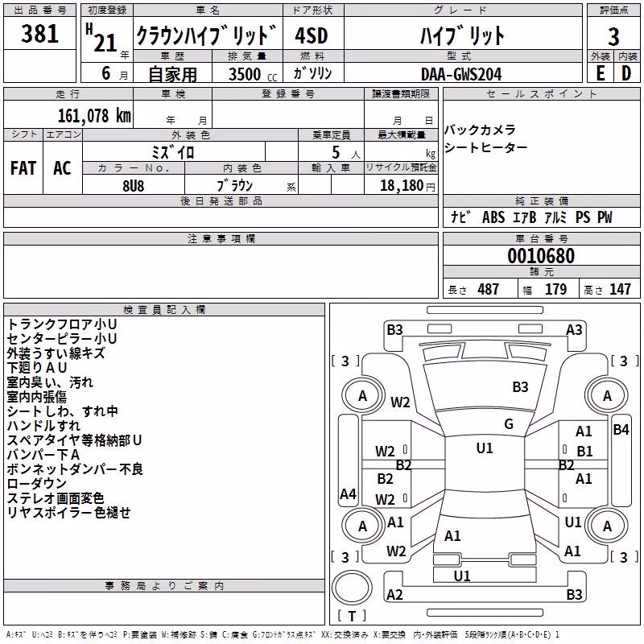
Task: Click the overall grade score 3
Action: click(x=613, y=36)
